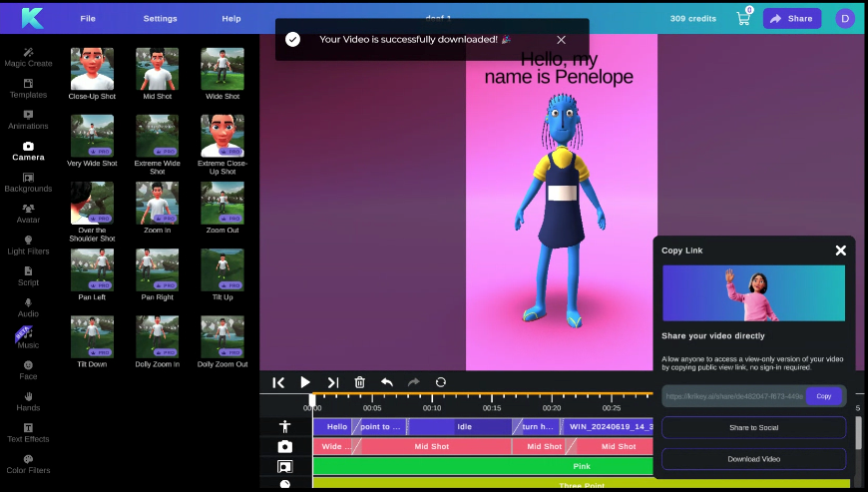Select the Close-Up Shot camera thumbnail

pyautogui.click(x=92, y=70)
